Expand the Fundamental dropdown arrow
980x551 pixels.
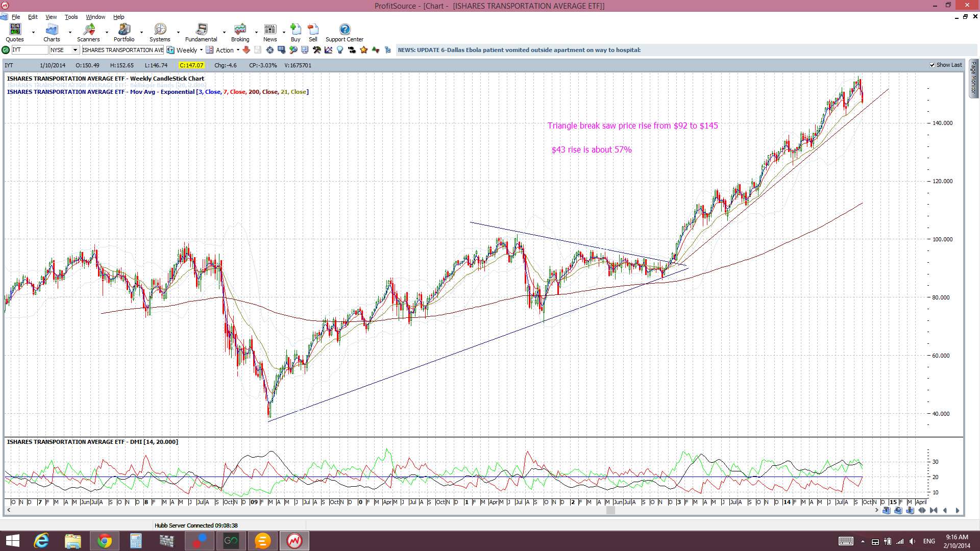224,33
